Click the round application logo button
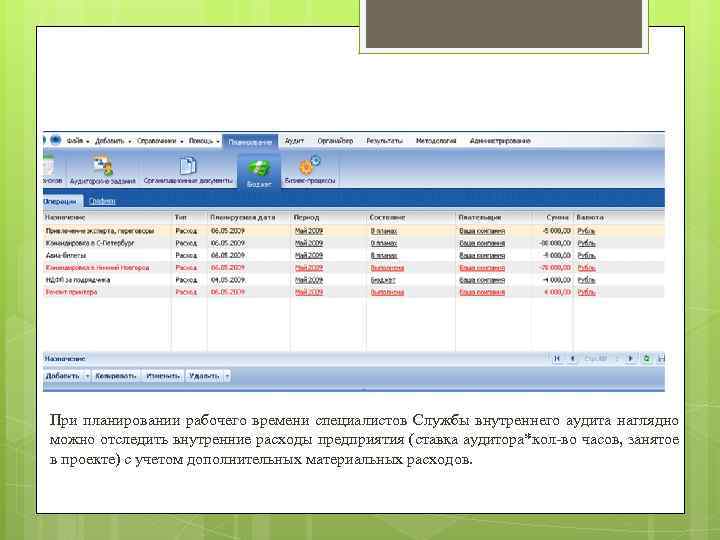 tap(56, 140)
